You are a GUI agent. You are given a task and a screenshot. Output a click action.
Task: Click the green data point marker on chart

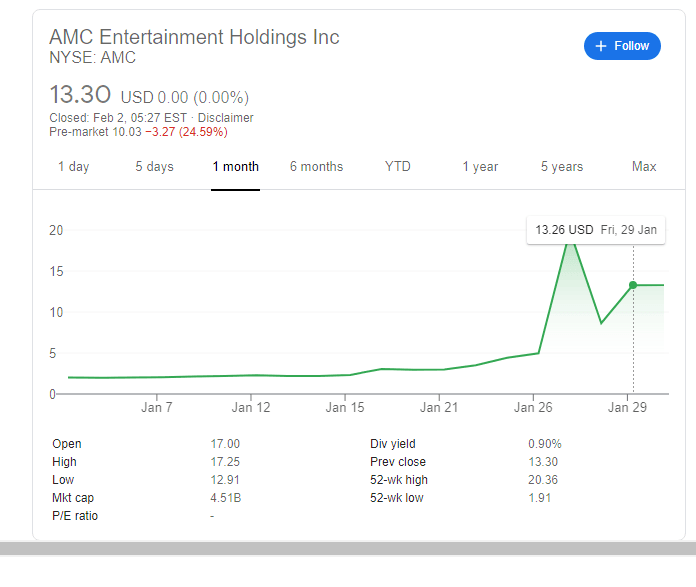[633, 285]
